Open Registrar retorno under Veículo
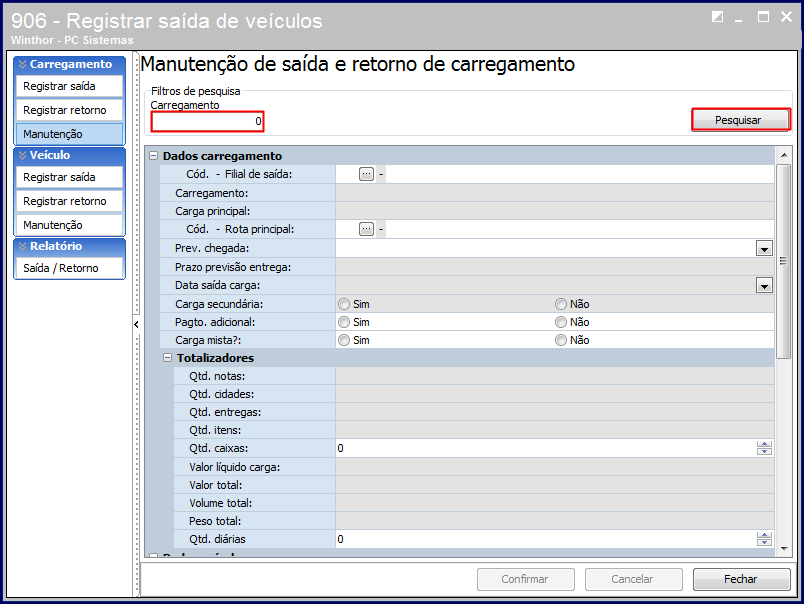The height and width of the screenshot is (604, 804). point(69,201)
